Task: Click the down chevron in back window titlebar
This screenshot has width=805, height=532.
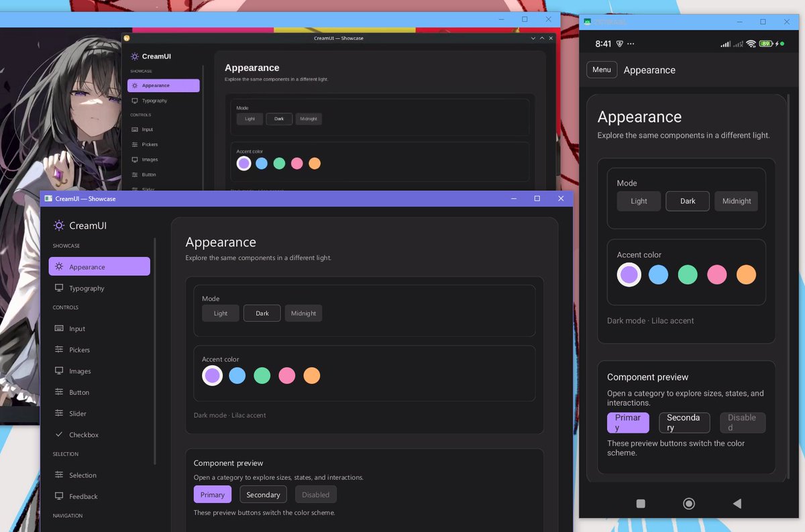Action: [x=533, y=38]
